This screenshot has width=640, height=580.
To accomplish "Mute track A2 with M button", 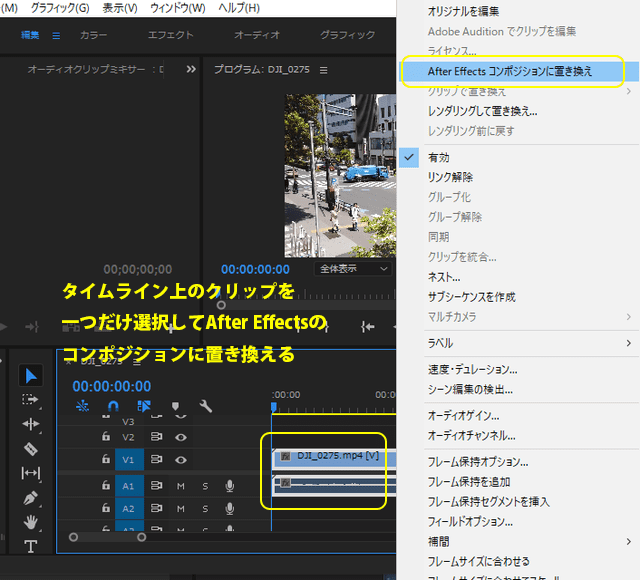I will [x=181, y=509].
